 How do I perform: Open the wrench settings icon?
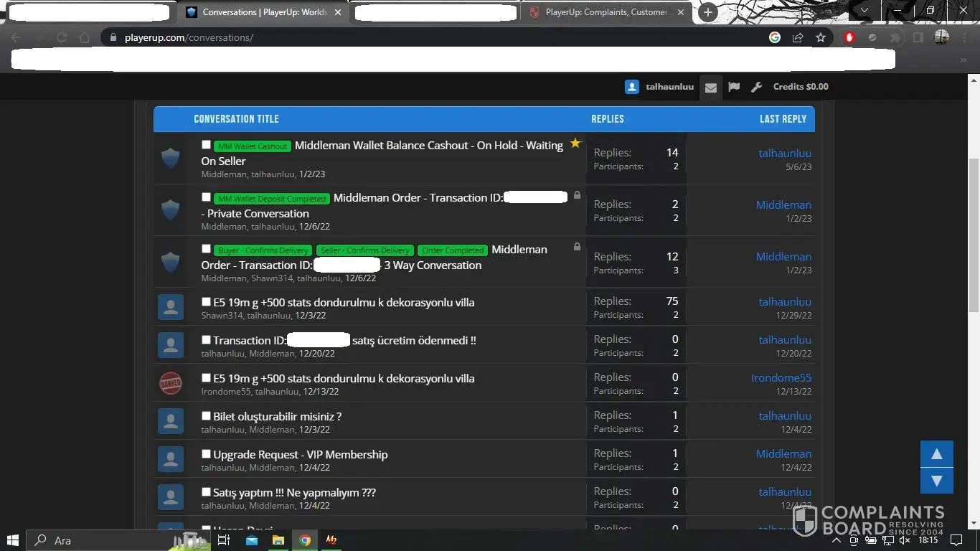tap(756, 88)
